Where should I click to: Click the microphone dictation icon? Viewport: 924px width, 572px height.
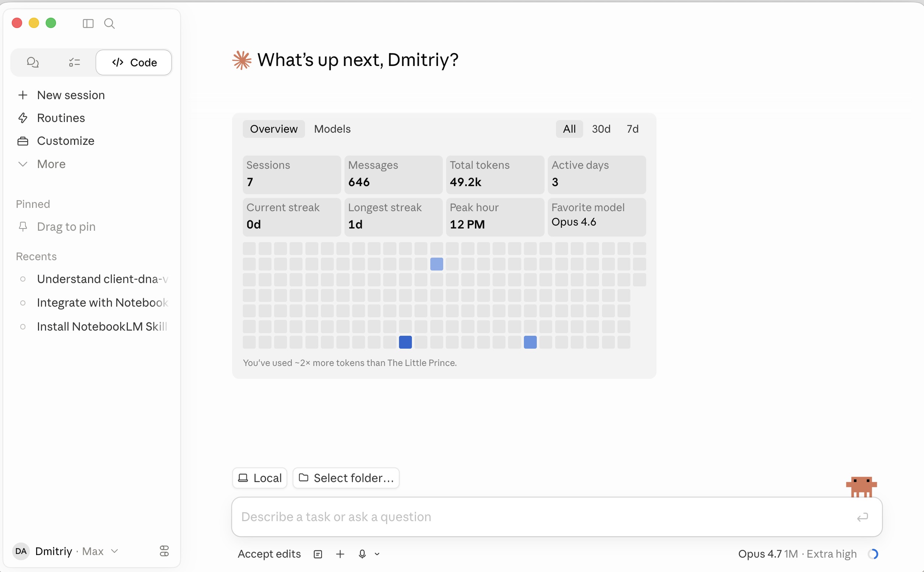click(x=362, y=554)
